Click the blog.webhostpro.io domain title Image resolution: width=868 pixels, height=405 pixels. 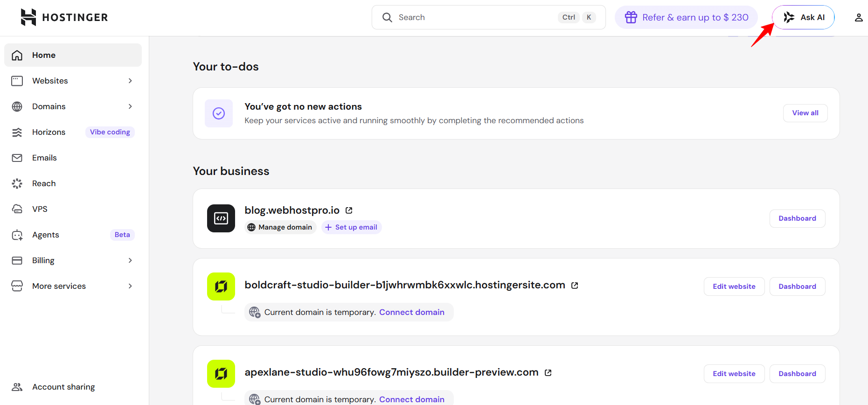pos(292,210)
